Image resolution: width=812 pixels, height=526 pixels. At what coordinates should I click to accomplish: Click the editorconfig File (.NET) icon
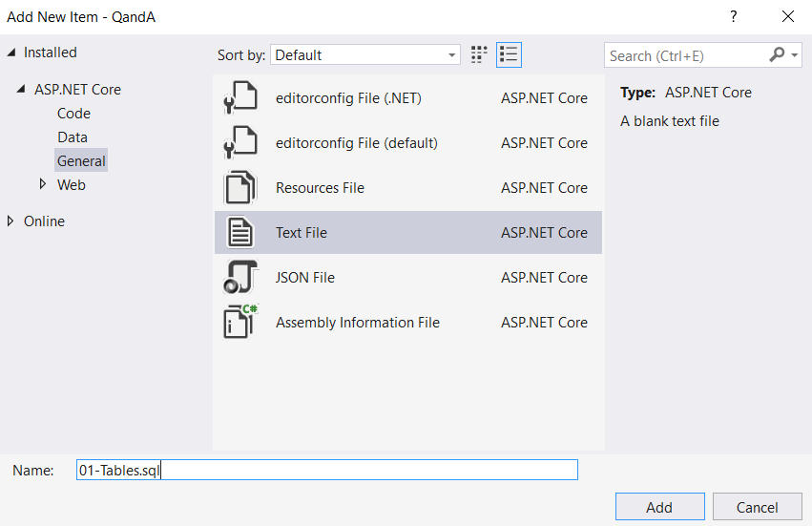coord(240,98)
